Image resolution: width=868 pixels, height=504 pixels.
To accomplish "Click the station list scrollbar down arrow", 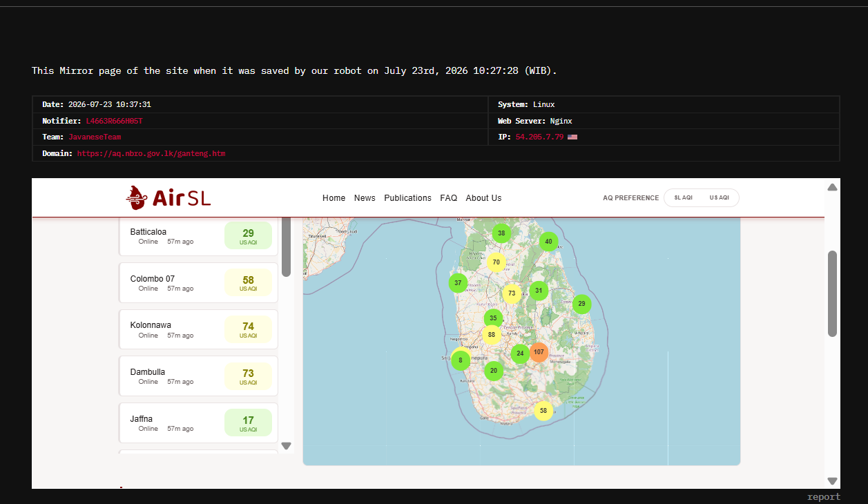I will tap(287, 446).
